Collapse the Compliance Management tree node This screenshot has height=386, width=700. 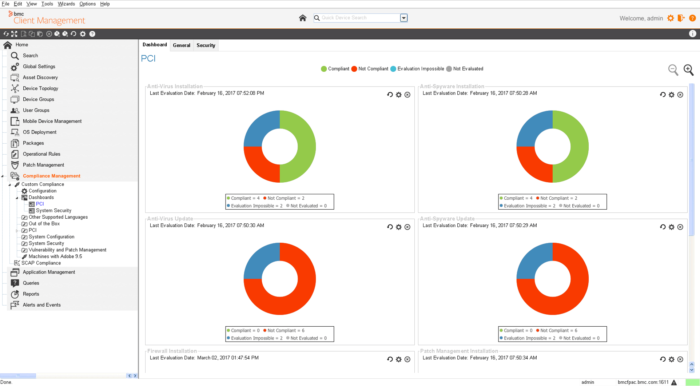[x=3, y=176]
